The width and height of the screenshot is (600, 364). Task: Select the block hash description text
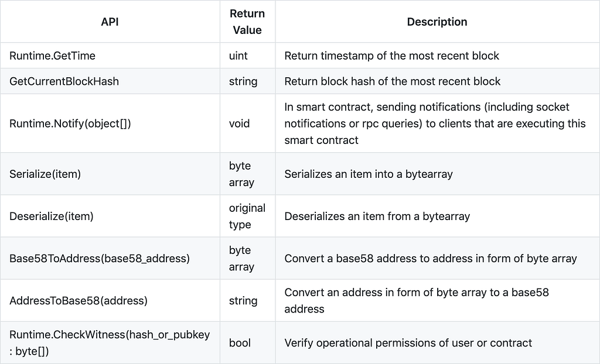pyautogui.click(x=392, y=81)
